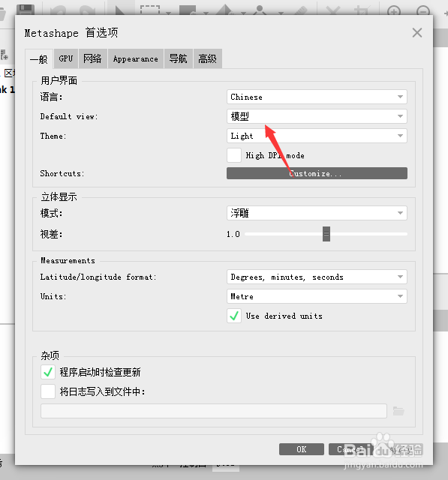Toggle the High DPI mode checkbox
This screenshot has height=480, width=448.
(x=234, y=155)
